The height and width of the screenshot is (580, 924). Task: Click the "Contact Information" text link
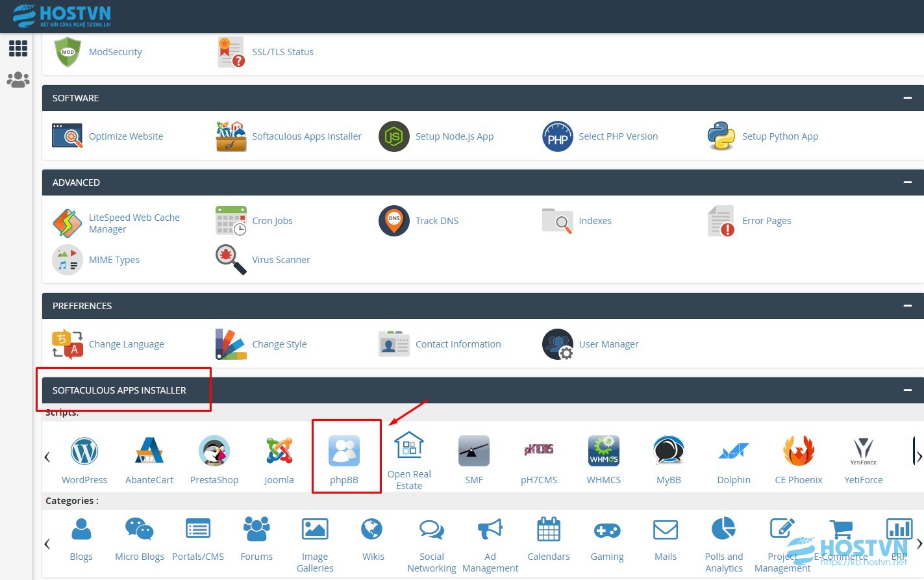(458, 344)
